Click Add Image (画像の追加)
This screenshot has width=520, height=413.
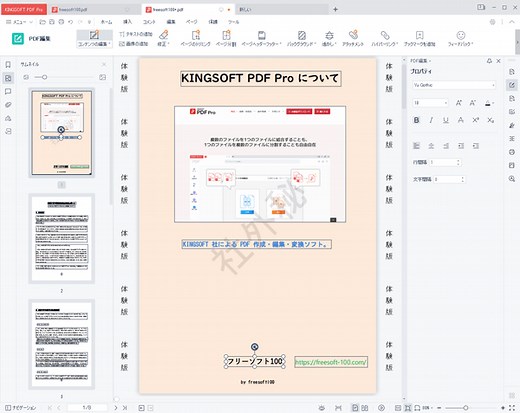tap(133, 44)
